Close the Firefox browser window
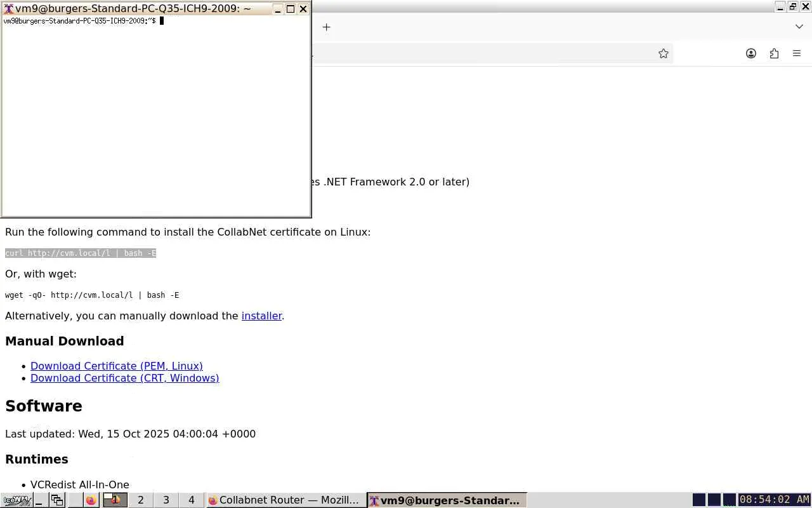This screenshot has height=508, width=812. (x=806, y=7)
